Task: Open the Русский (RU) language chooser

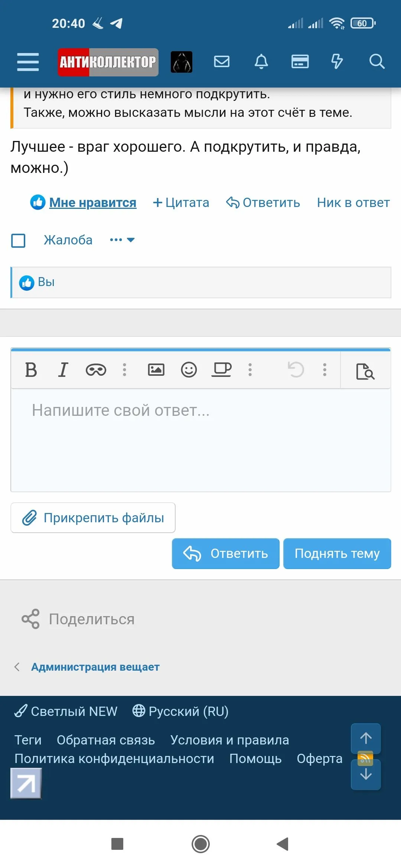Action: click(x=181, y=711)
